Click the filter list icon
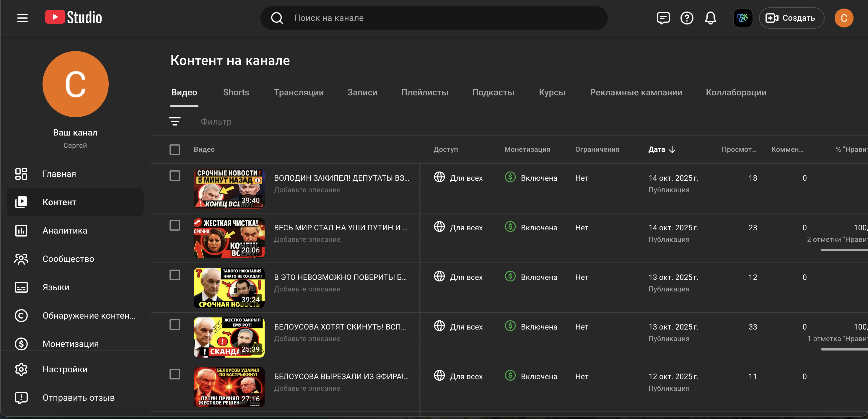The height and width of the screenshot is (419, 868). pos(175,121)
